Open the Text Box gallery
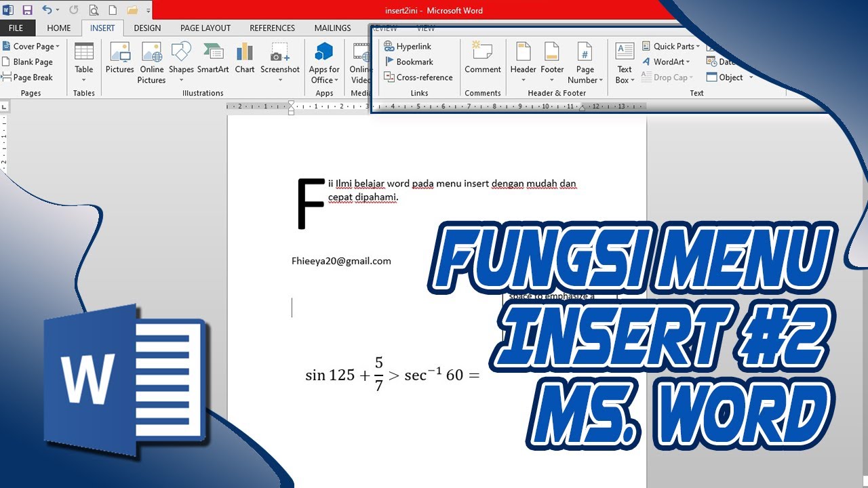Image resolution: width=868 pixels, height=488 pixels. (625, 63)
